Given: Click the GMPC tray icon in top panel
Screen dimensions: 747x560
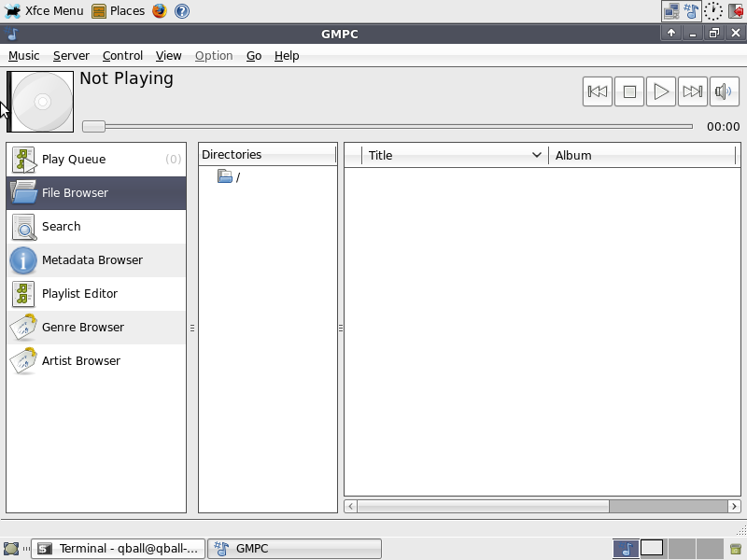Looking at the screenshot, I should coord(691,11).
